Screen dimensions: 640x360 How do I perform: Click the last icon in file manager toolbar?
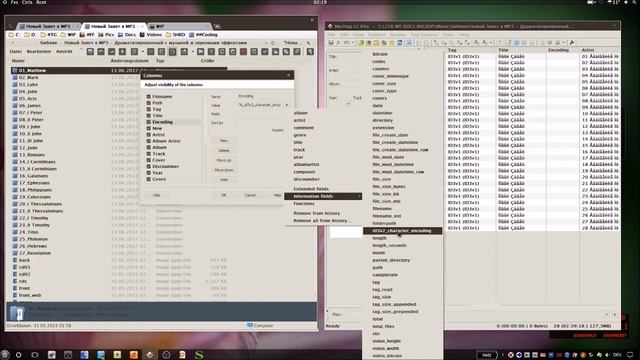point(310,51)
